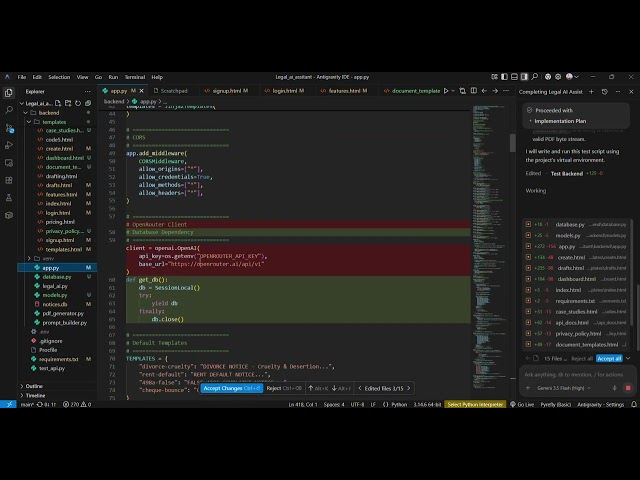Open the search icon in the title bar
The image size is (640, 480).
tap(535, 77)
